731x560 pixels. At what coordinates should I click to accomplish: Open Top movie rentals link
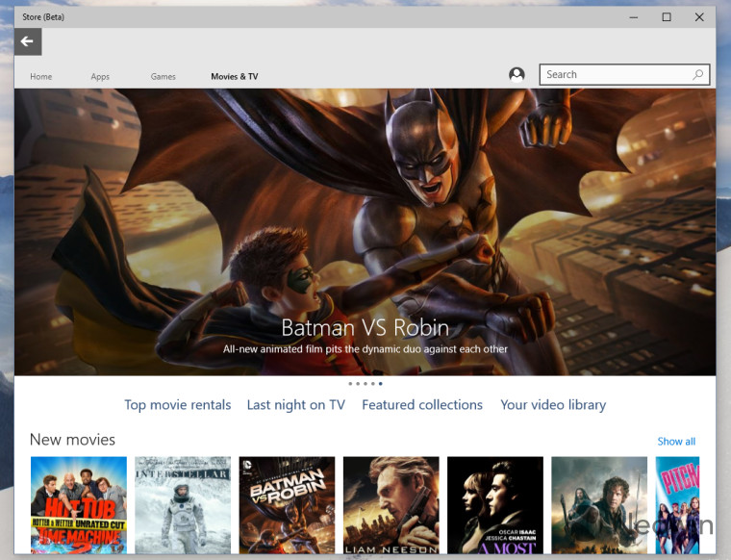178,405
